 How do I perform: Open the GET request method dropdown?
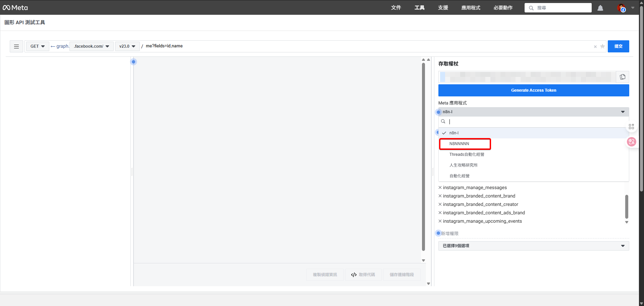click(x=37, y=46)
